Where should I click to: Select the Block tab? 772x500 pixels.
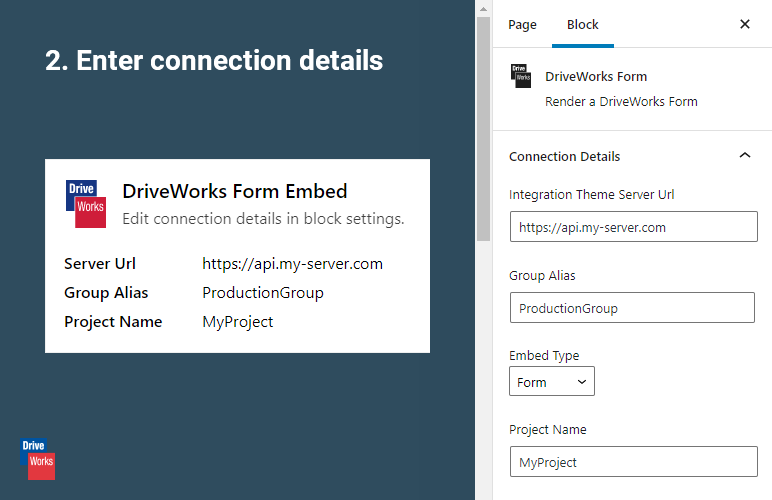(582, 25)
